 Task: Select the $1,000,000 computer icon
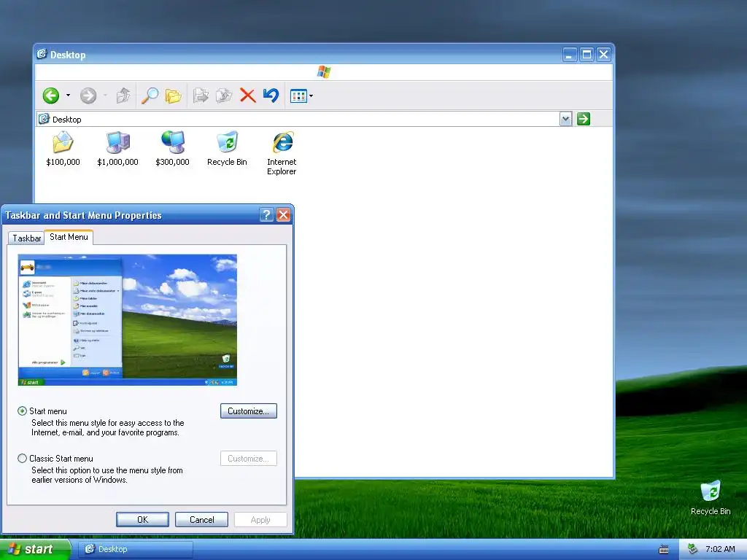click(117, 149)
